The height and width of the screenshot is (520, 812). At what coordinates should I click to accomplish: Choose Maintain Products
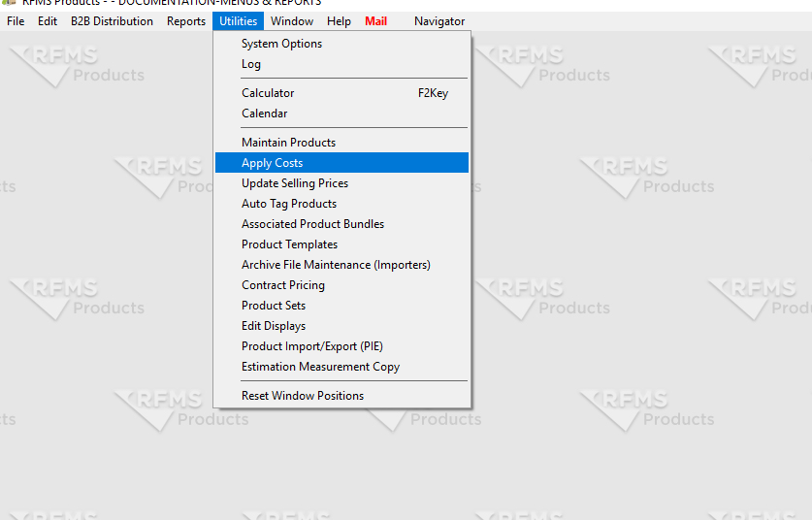[x=341, y=143]
